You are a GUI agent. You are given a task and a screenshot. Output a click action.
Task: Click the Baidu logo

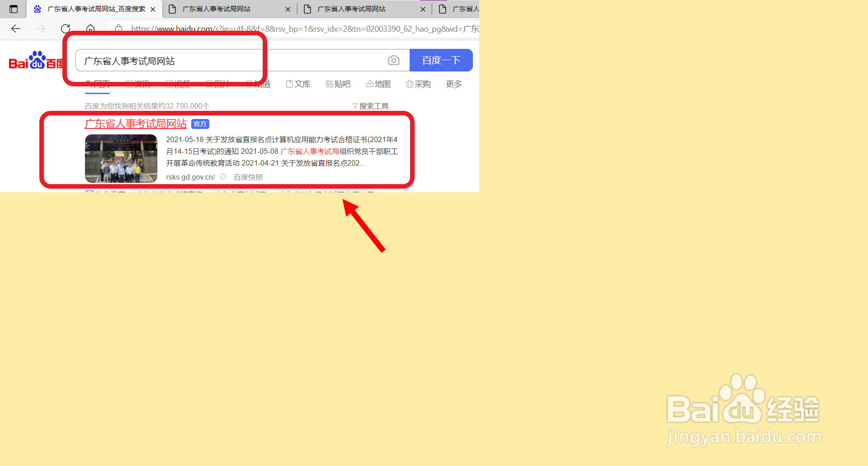[x=36, y=61]
